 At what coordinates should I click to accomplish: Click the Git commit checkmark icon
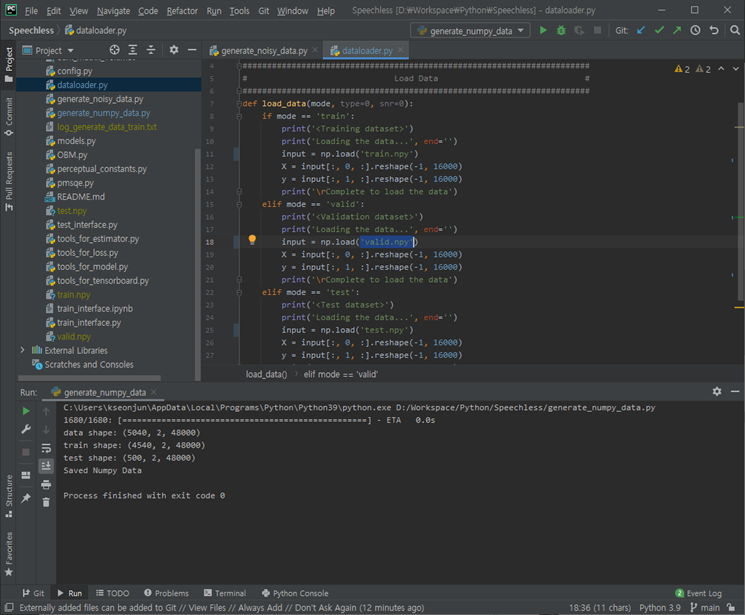pos(659,30)
